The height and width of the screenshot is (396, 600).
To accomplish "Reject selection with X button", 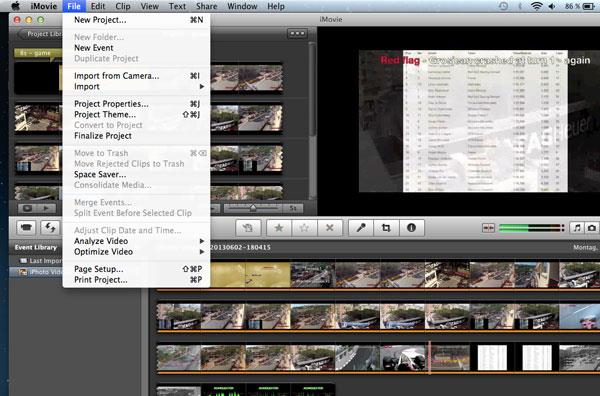I will click(x=329, y=228).
